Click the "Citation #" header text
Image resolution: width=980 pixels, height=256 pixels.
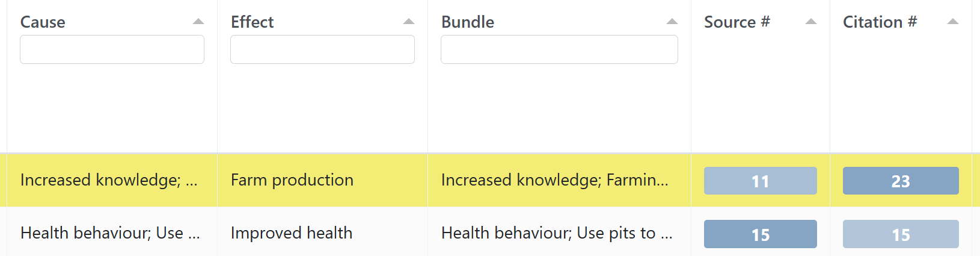click(x=880, y=22)
